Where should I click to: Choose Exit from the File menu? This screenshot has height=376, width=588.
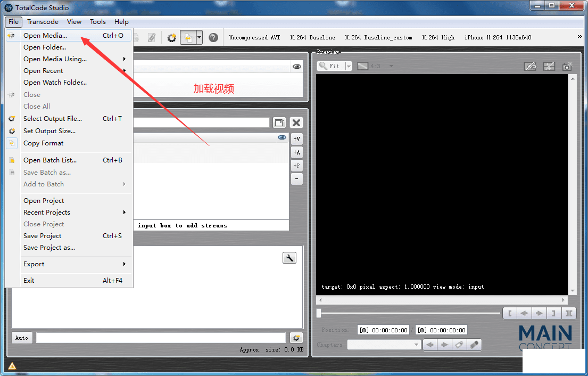click(69, 281)
